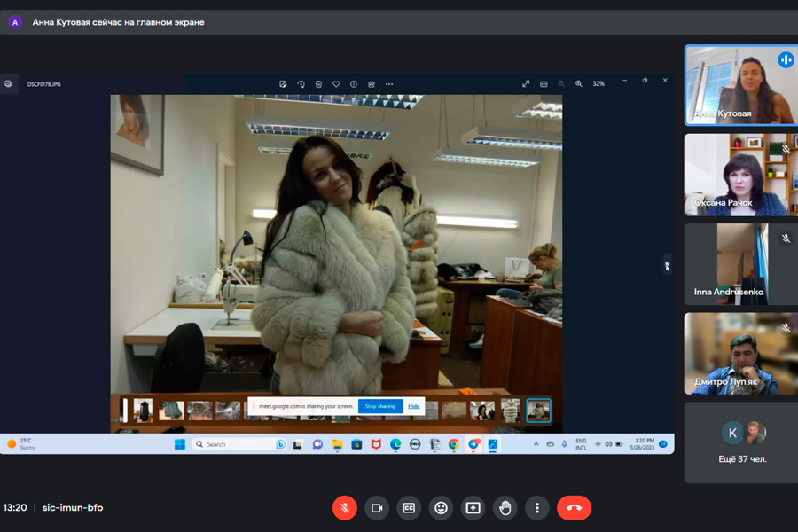The width and height of the screenshot is (798, 532).
Task: Zoom in on the photo with the magnifier plus
Action: pos(579,84)
